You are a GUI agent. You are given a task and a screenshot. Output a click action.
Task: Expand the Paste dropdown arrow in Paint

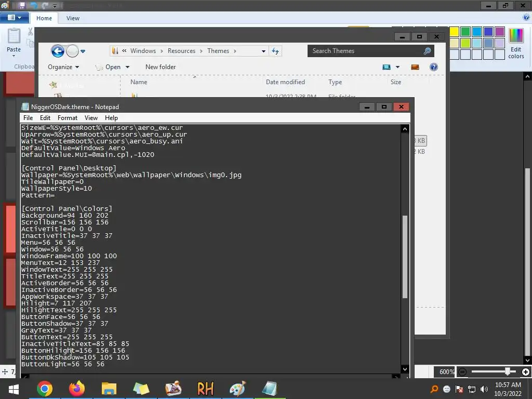(x=14, y=56)
